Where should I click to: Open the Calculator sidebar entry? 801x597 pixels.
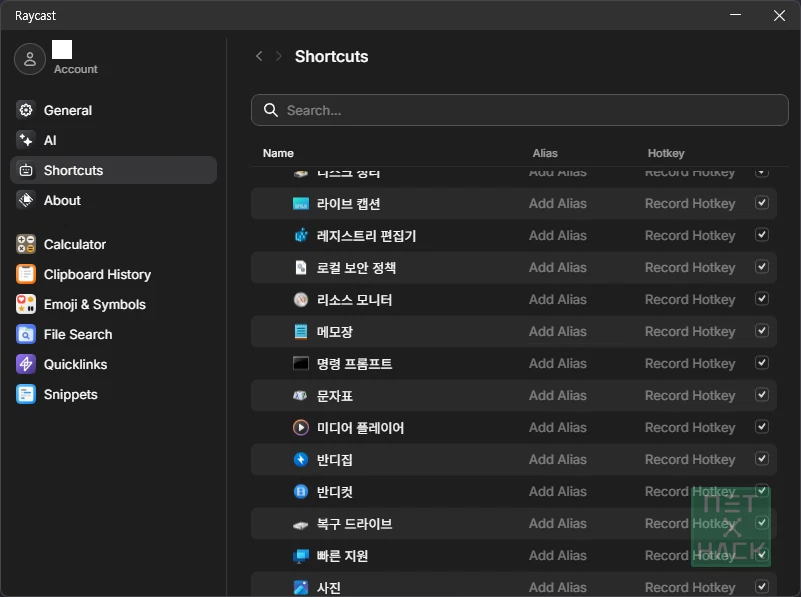point(113,244)
